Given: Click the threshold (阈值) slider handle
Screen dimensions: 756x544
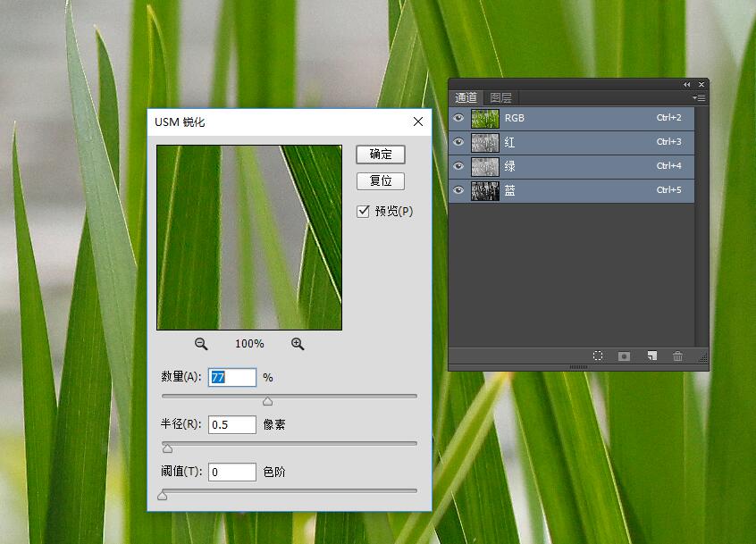Looking at the screenshot, I should pyautogui.click(x=163, y=496).
